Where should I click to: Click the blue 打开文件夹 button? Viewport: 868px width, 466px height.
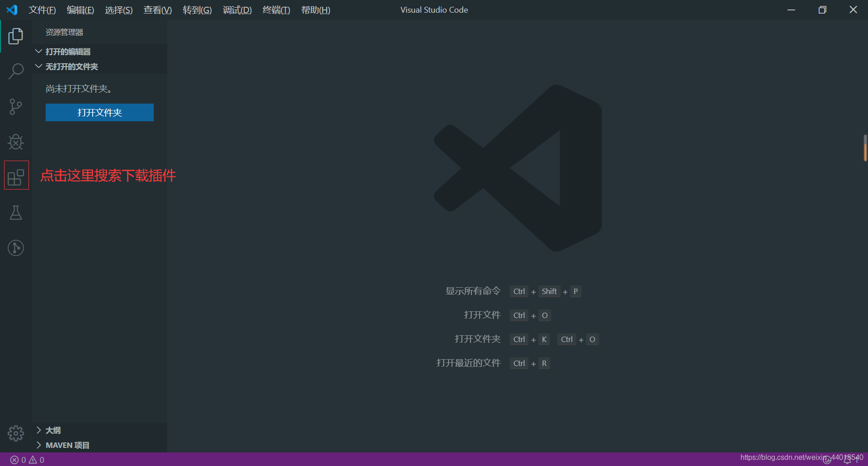99,113
